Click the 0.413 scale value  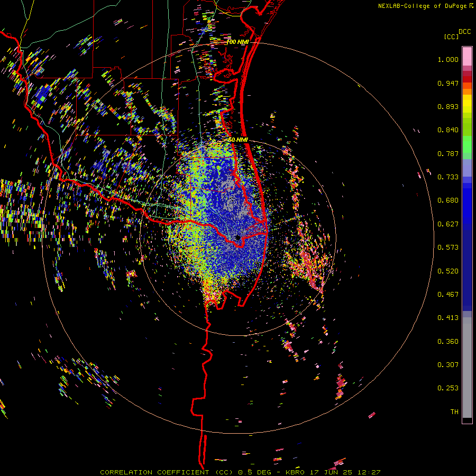click(448, 318)
